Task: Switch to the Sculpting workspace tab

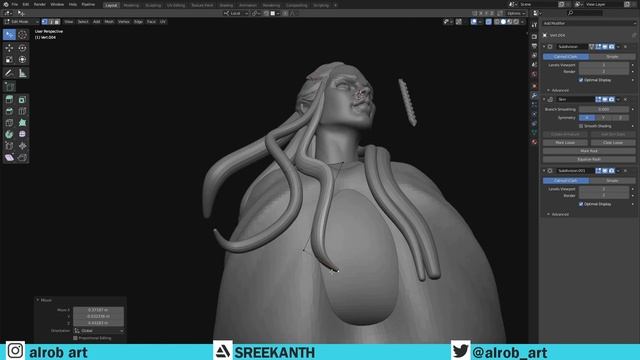Action: tap(153, 5)
